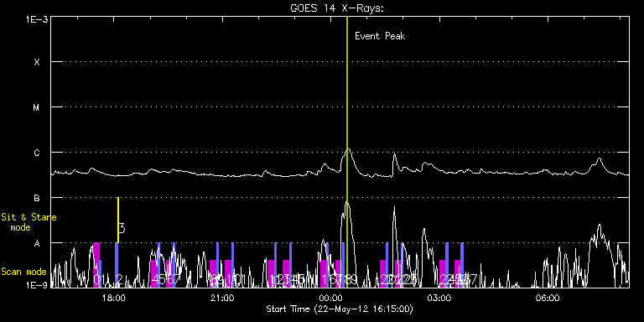This screenshot has width=644, height=322.
Task: Select the tall magenta scan bar labeled 0
Action: pos(96,264)
